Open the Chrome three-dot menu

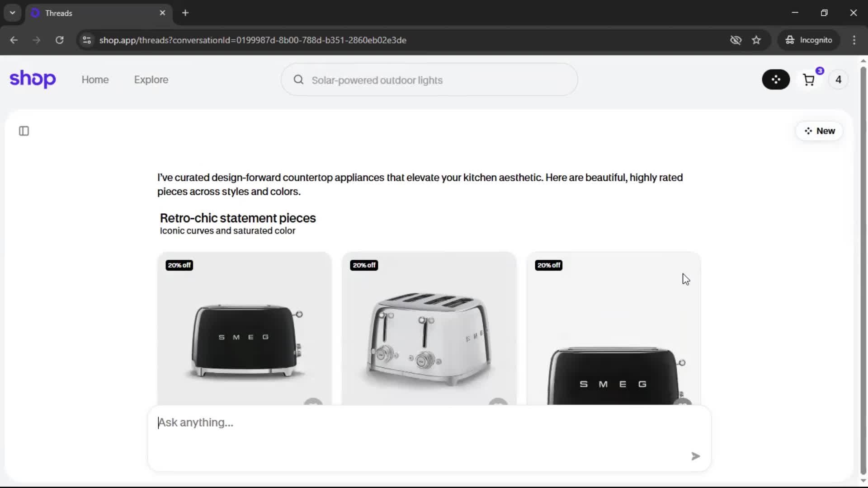[854, 40]
